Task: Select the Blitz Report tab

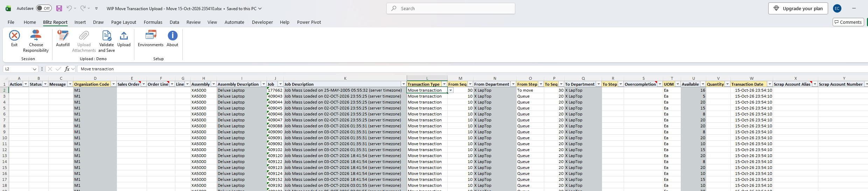Action: click(55, 22)
